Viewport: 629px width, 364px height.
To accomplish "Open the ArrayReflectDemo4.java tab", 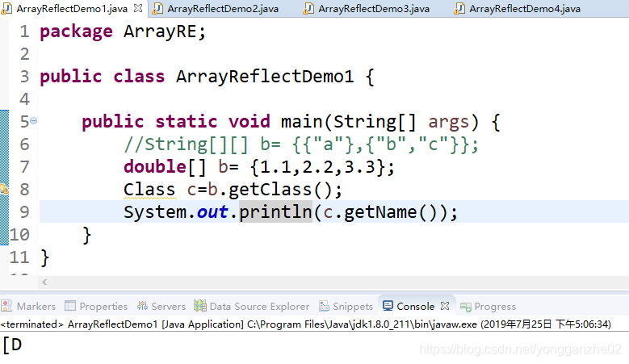I will 525,8.
